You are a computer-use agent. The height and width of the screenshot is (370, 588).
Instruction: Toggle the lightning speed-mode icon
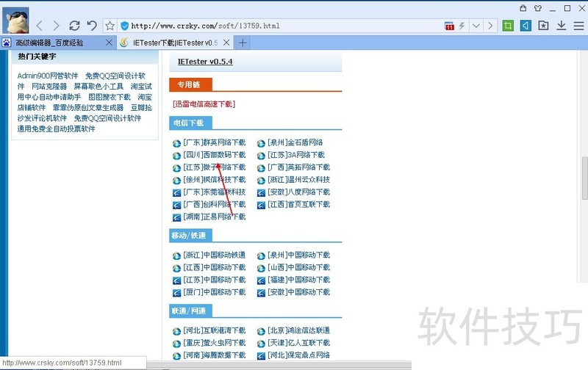(x=462, y=26)
